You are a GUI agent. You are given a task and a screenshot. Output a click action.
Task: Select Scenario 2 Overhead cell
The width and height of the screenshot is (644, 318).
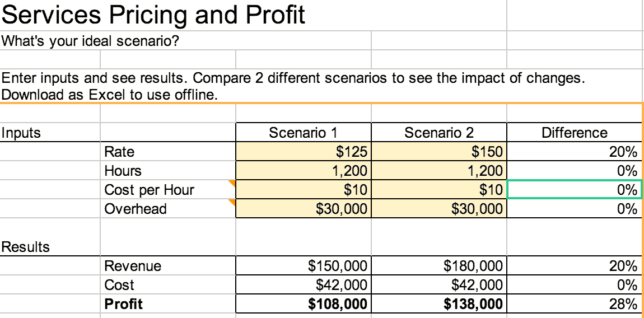(x=439, y=208)
